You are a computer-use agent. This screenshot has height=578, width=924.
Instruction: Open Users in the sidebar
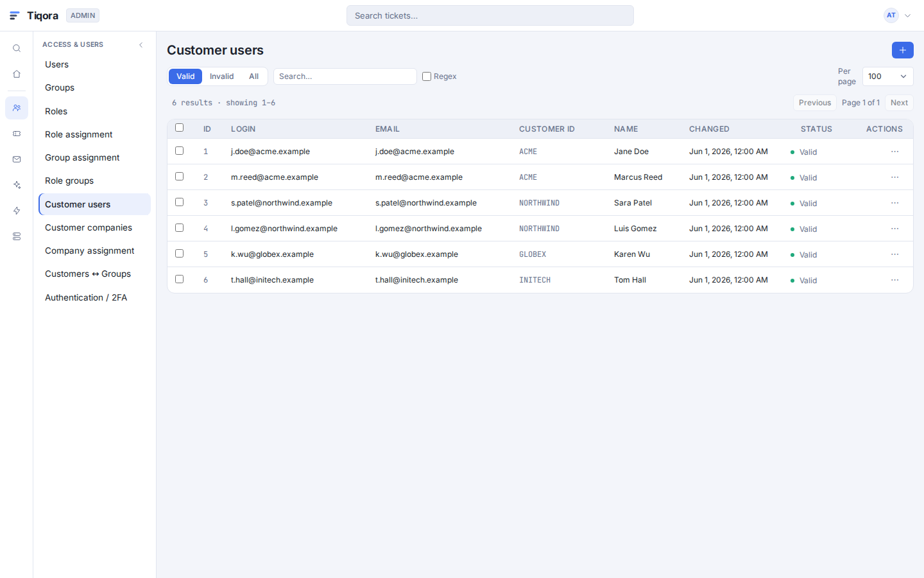click(x=94, y=64)
